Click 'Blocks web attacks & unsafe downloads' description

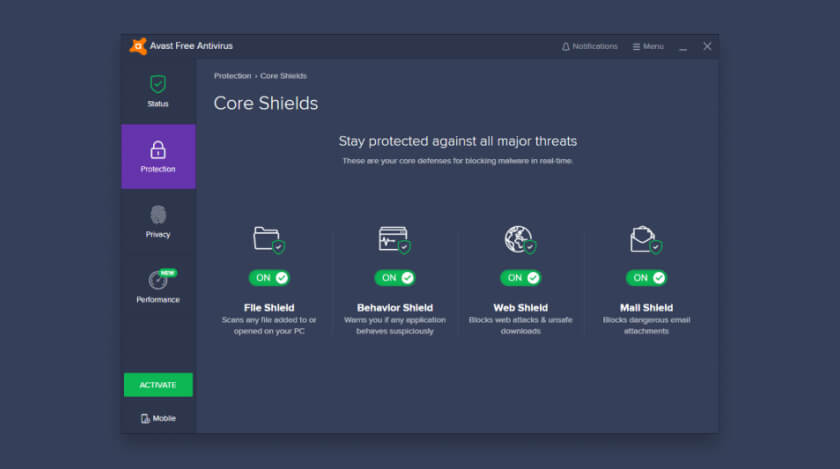520,325
